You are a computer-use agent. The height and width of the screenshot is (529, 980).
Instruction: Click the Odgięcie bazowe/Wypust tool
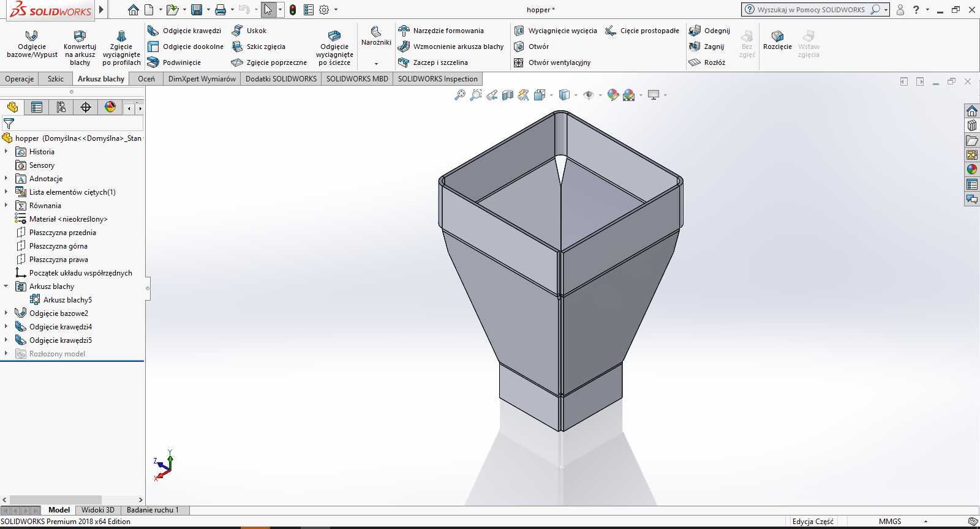pyautogui.click(x=32, y=45)
